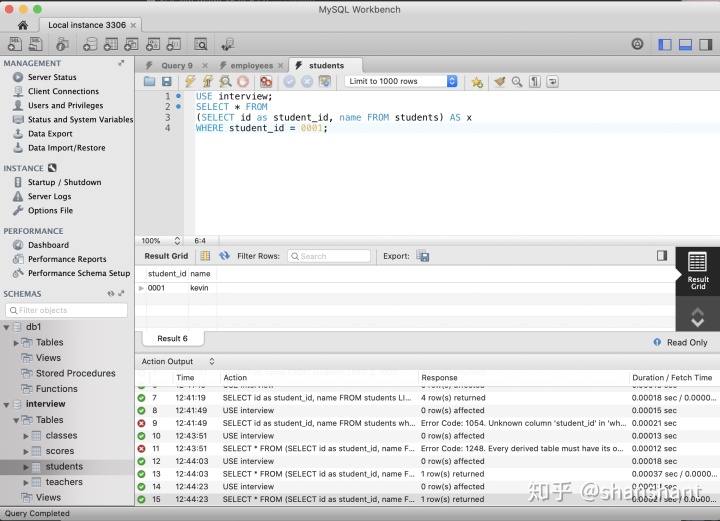Focus the Filter Rows search field

pos(329,256)
